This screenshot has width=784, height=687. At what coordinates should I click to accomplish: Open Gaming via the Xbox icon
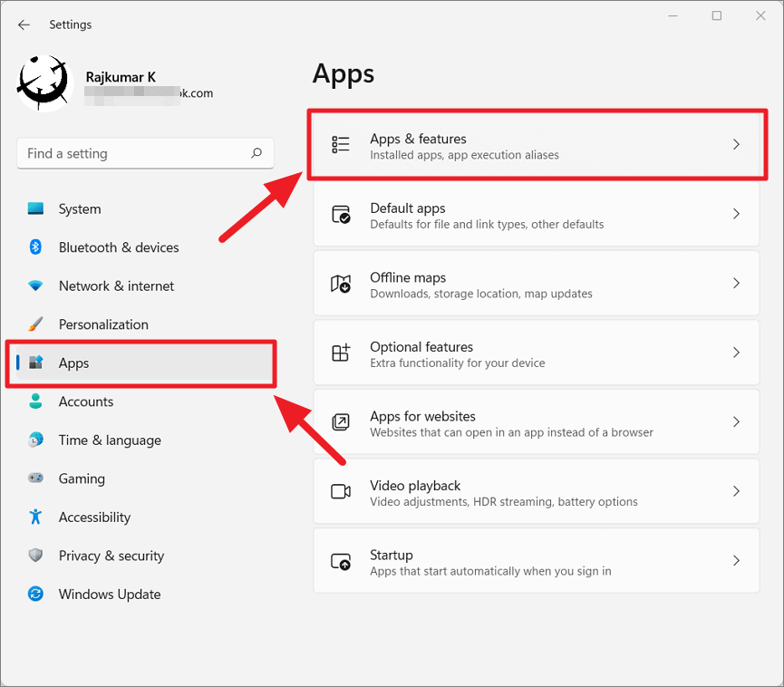pyautogui.click(x=35, y=479)
